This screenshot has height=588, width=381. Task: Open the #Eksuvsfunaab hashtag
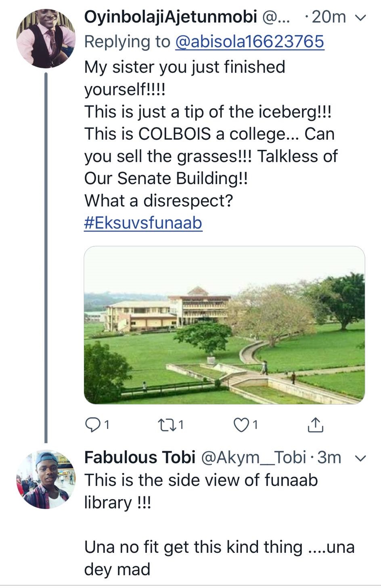click(143, 223)
